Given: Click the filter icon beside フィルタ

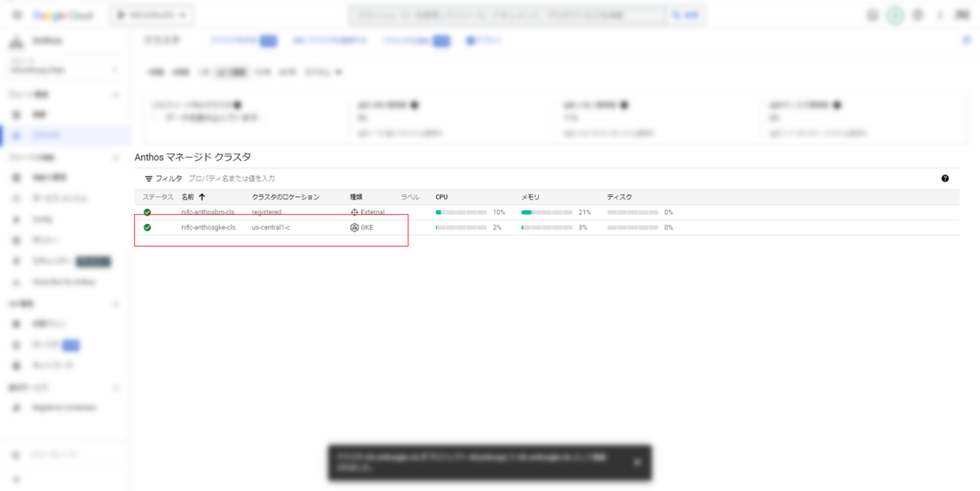Looking at the screenshot, I should (x=149, y=178).
